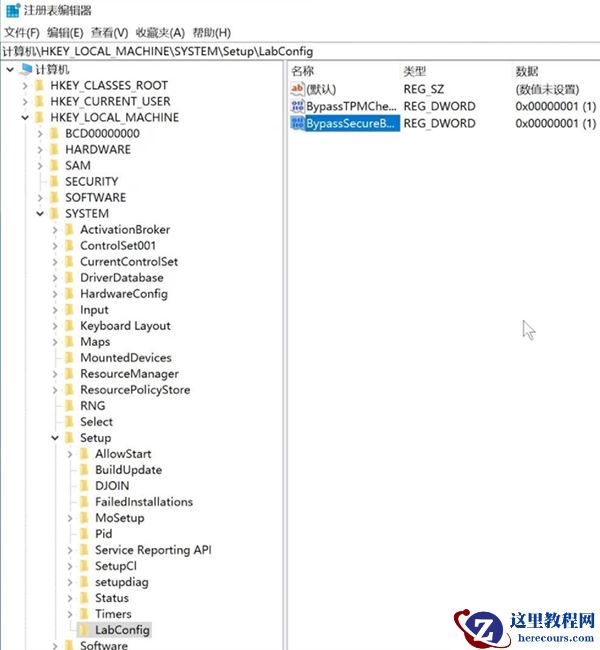Select the Service Reporting API key

point(153,551)
